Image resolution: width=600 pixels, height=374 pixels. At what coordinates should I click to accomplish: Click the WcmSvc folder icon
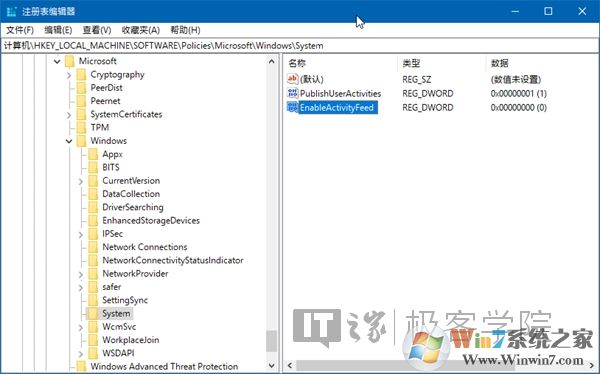coord(93,327)
